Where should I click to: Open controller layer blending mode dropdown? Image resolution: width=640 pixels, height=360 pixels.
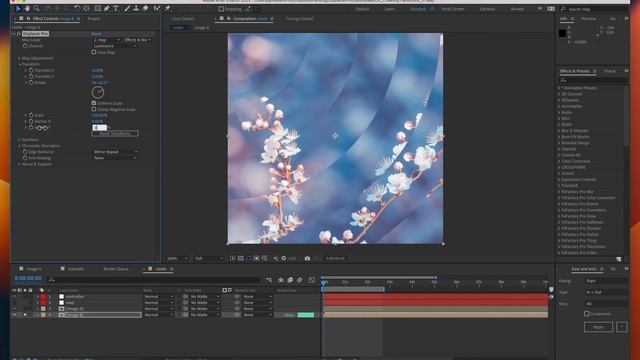tap(158, 297)
